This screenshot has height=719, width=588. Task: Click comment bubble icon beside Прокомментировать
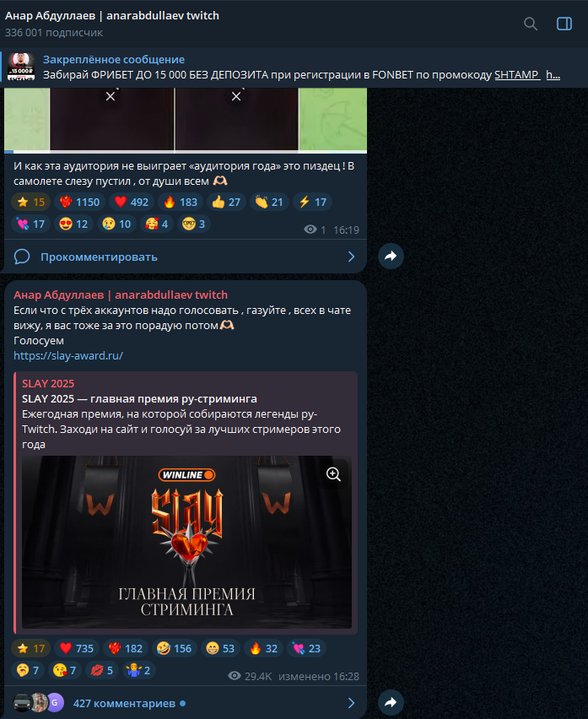pyautogui.click(x=22, y=257)
